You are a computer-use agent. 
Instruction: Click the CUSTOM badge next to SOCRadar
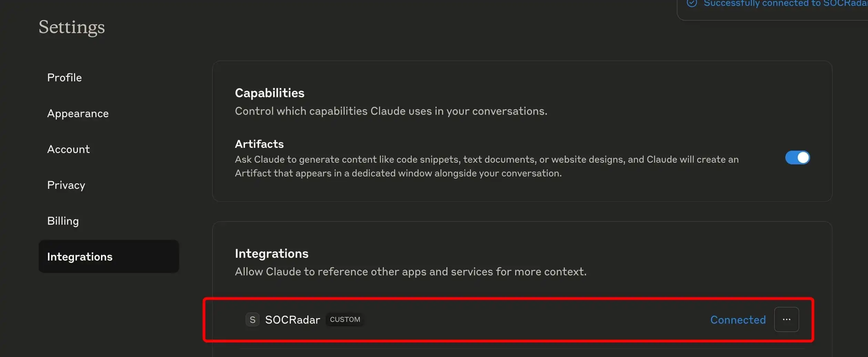point(345,319)
